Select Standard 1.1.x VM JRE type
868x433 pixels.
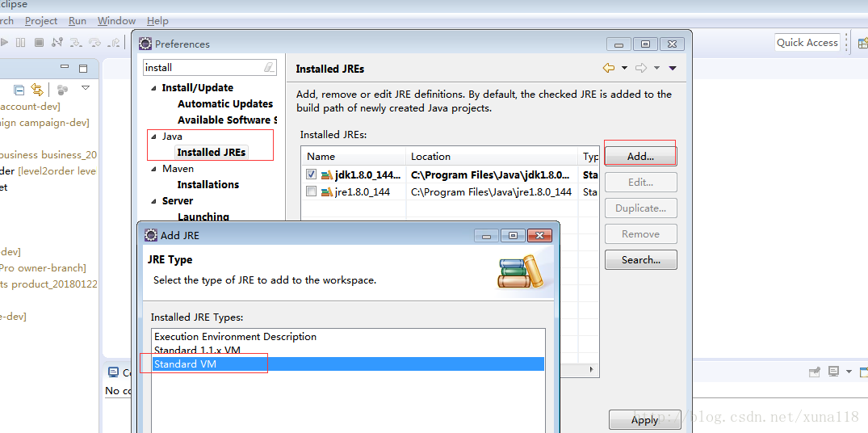(348, 351)
